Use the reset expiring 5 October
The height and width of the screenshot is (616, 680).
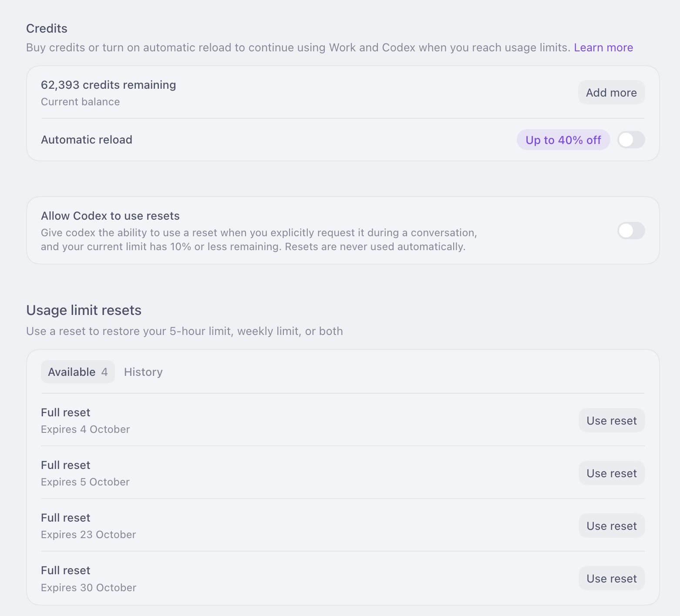pyautogui.click(x=611, y=473)
